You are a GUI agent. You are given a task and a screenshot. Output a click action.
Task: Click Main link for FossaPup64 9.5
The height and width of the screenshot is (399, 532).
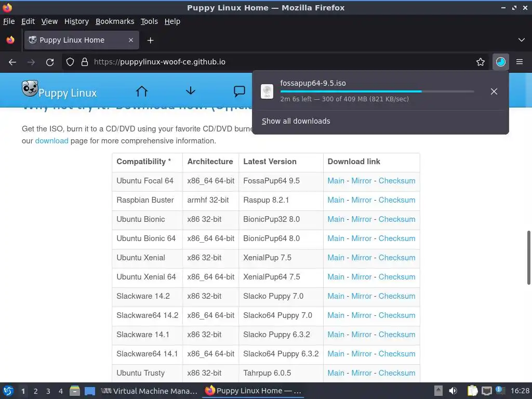pos(336,181)
